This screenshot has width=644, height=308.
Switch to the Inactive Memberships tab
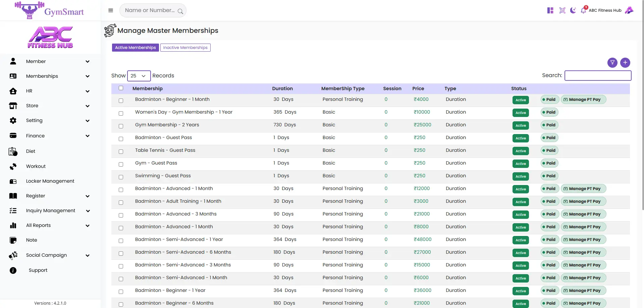tap(185, 48)
